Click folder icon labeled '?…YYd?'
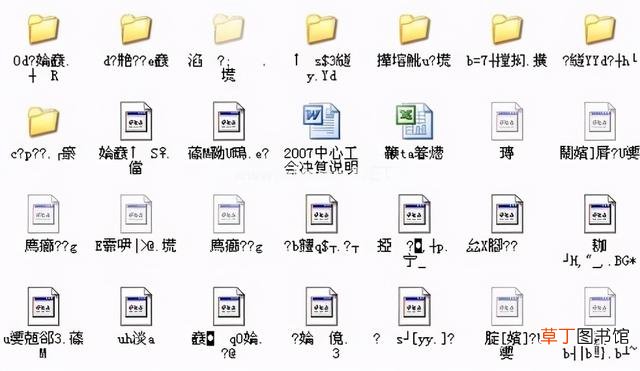This screenshot has height=371, width=640. point(600,29)
